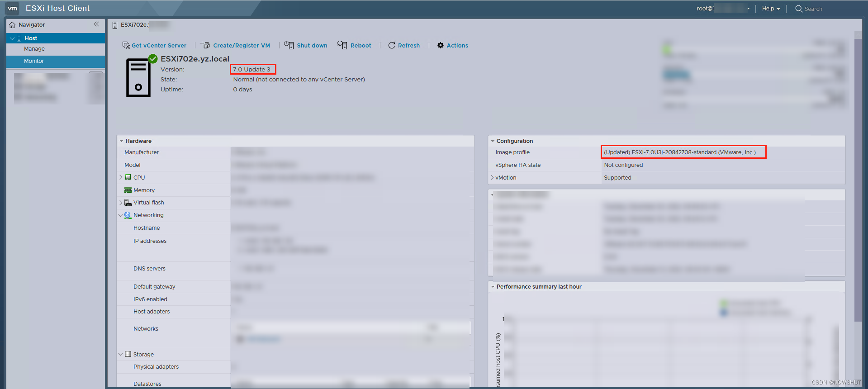Click the vm logo icon
Viewport: 868px width, 389px height.
point(12,8)
